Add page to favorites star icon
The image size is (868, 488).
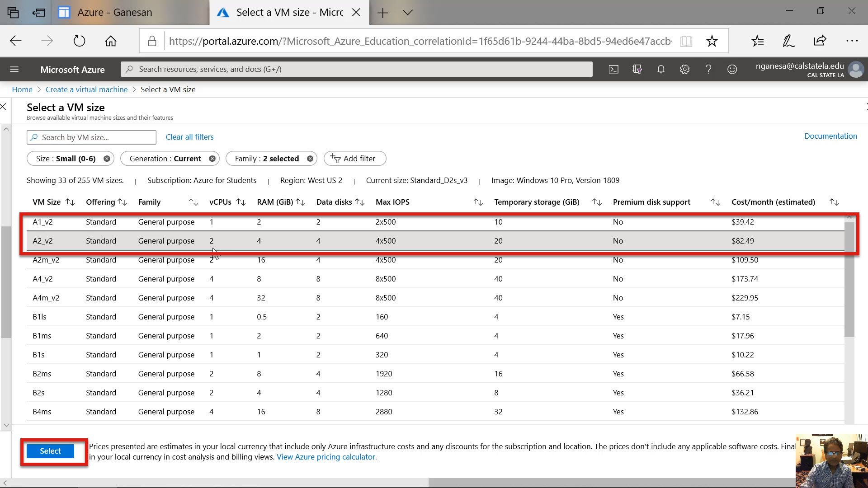712,41
